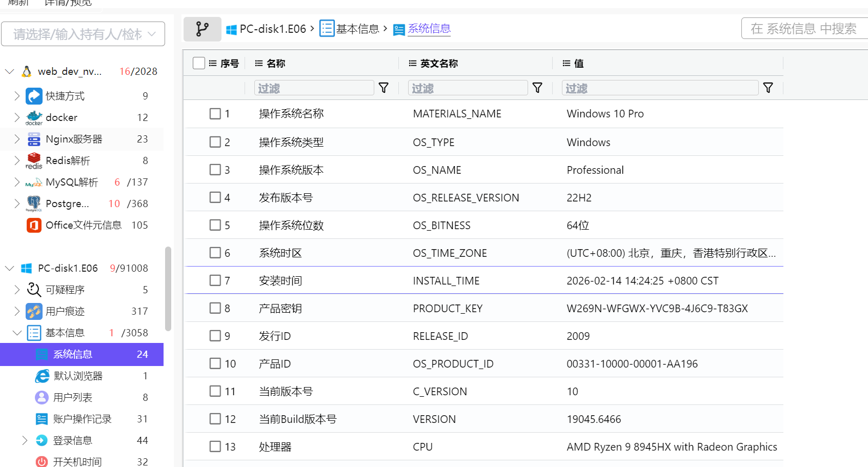Check row 6 系统时区 checkbox
This screenshot has height=467, width=868.
(215, 253)
